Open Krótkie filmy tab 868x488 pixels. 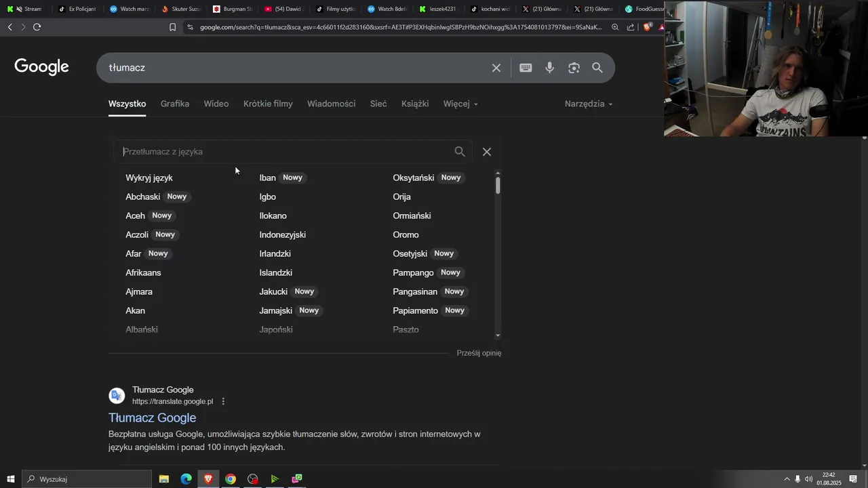tap(268, 104)
